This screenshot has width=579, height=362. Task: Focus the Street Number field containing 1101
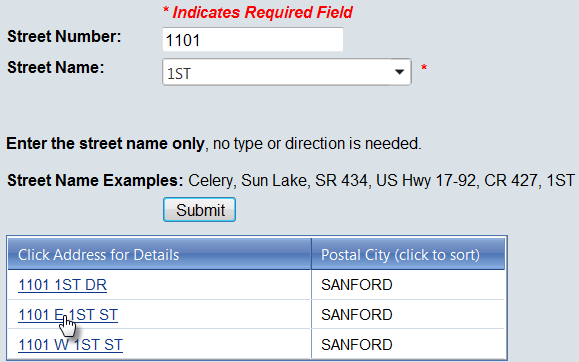(253, 40)
